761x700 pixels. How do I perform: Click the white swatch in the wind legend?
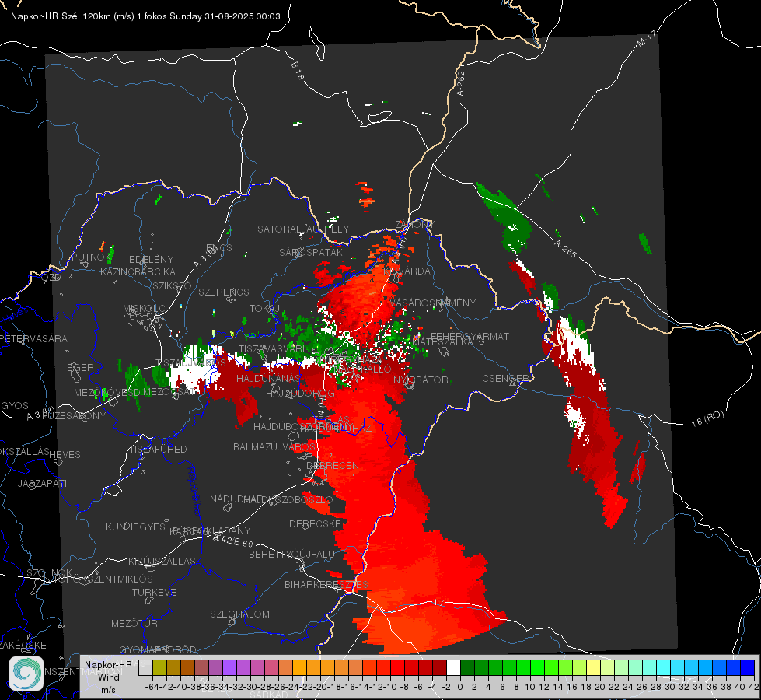click(x=453, y=668)
